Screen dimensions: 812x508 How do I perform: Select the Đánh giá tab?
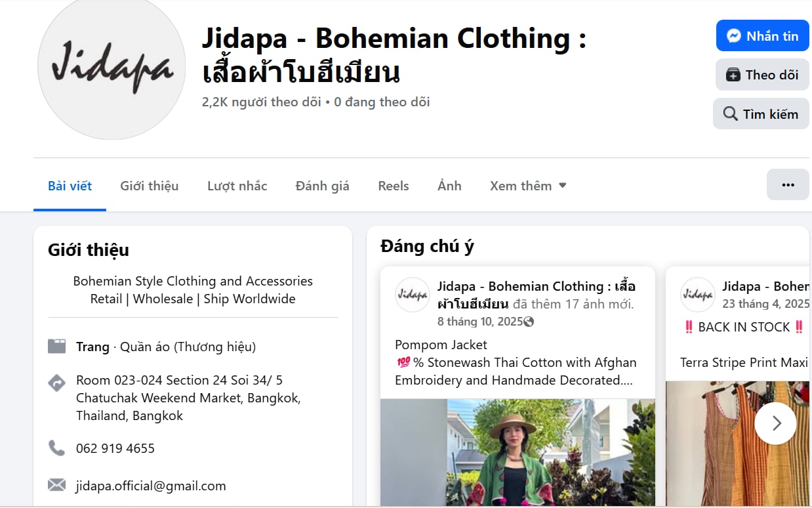[322, 186]
